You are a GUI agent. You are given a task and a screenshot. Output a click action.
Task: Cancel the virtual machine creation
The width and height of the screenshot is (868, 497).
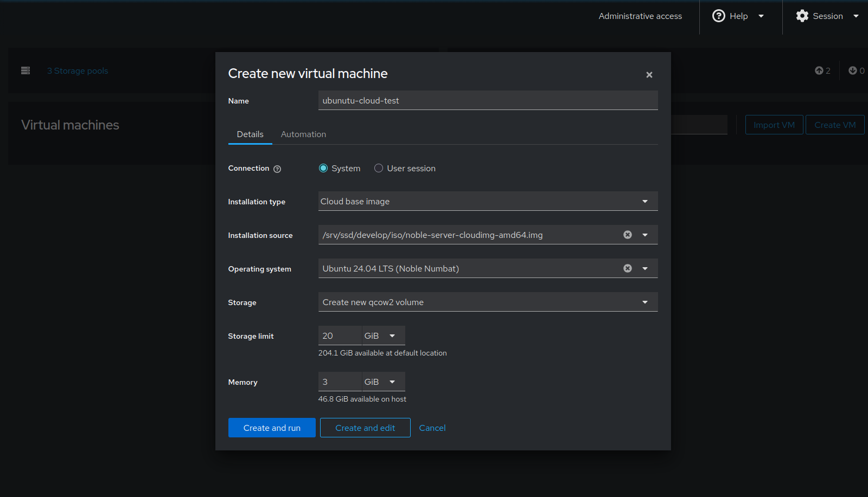[432, 428]
